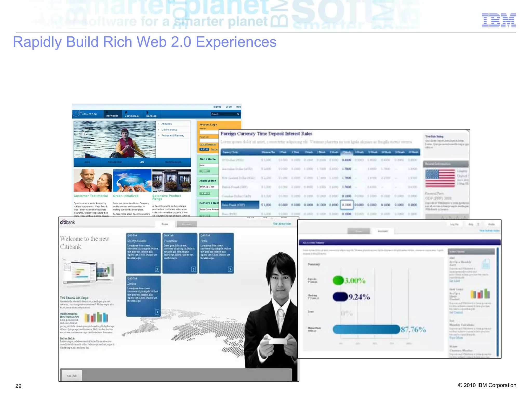The image size is (532, 399).
Task: Expand the Life Insurance menu entry
Action: [x=169, y=129]
